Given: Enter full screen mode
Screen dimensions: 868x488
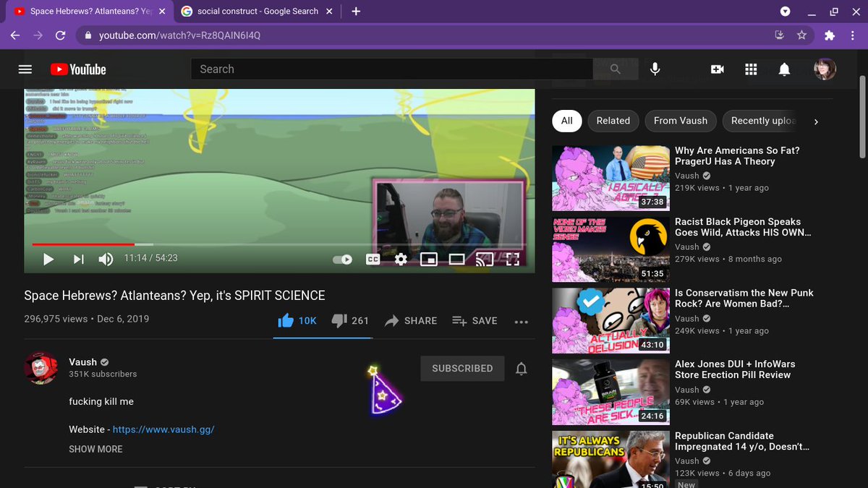Looking at the screenshot, I should pyautogui.click(x=512, y=259).
